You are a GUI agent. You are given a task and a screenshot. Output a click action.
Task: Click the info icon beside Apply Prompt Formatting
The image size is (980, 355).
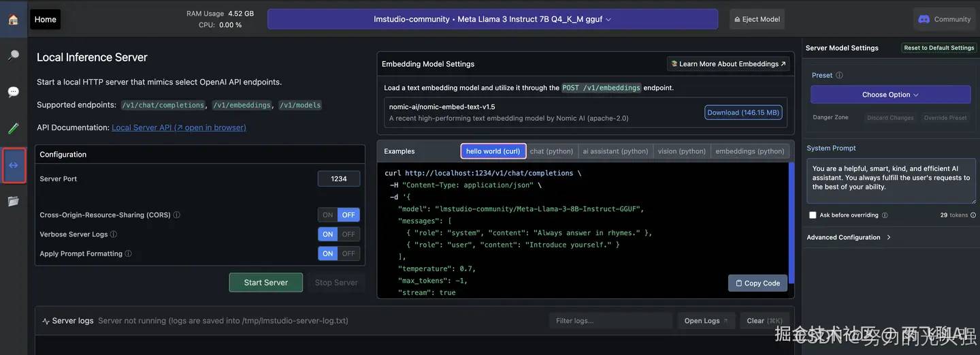click(128, 253)
